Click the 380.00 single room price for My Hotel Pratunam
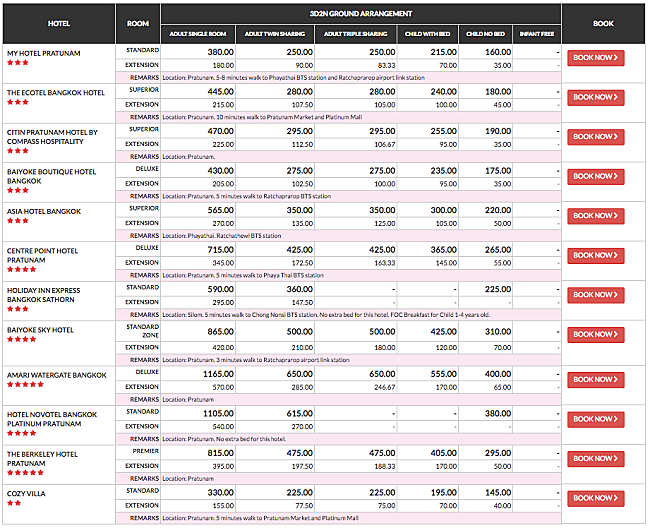 coord(221,52)
